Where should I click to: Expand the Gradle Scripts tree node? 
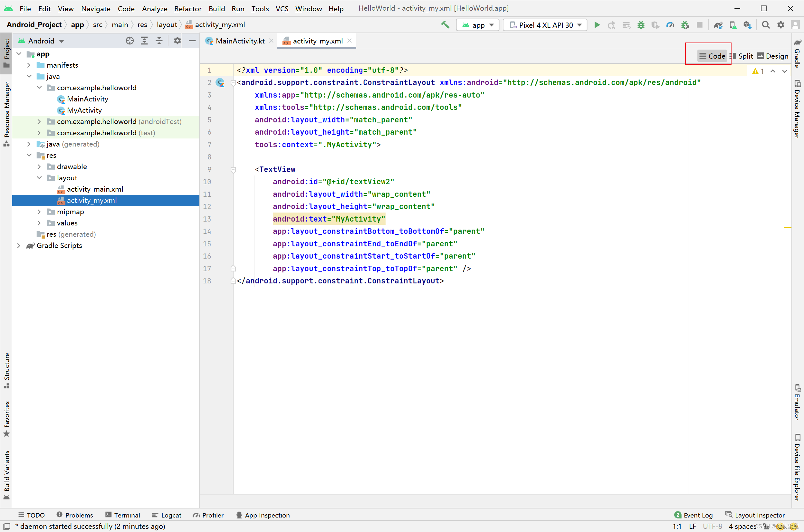19,245
